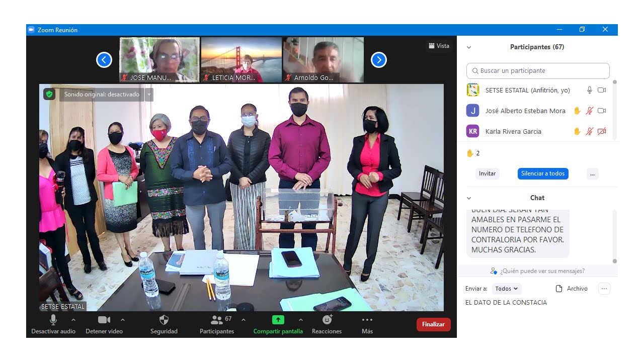The width and height of the screenshot is (644, 362).
Task: Click ¿Quién puede ver sus mensajes? link
Action: point(537,271)
